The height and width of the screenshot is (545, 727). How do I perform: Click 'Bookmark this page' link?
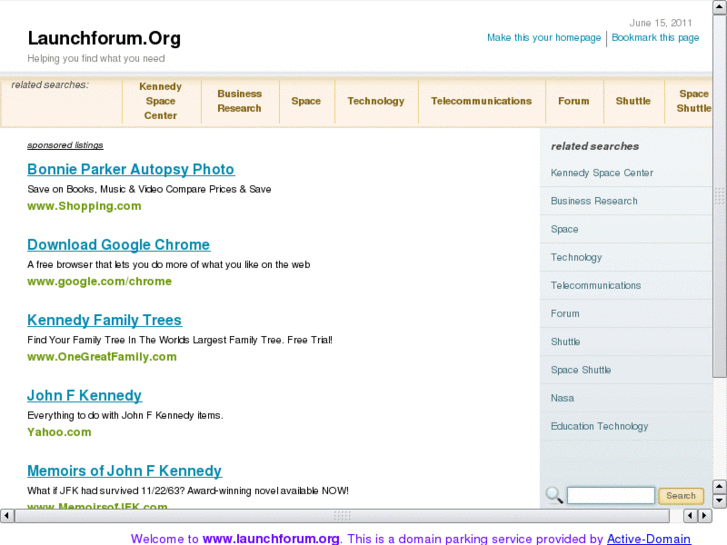(x=655, y=38)
